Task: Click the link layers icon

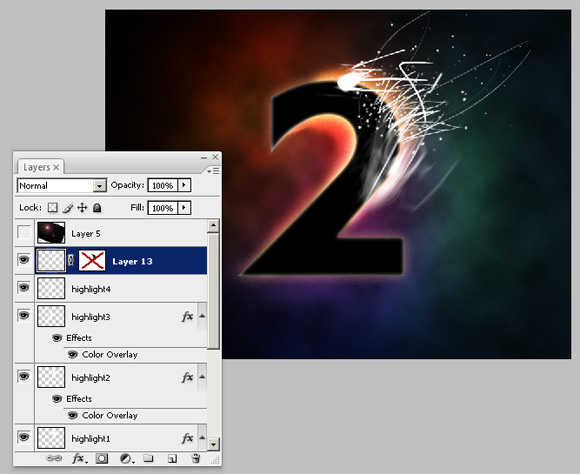Action: [x=54, y=458]
